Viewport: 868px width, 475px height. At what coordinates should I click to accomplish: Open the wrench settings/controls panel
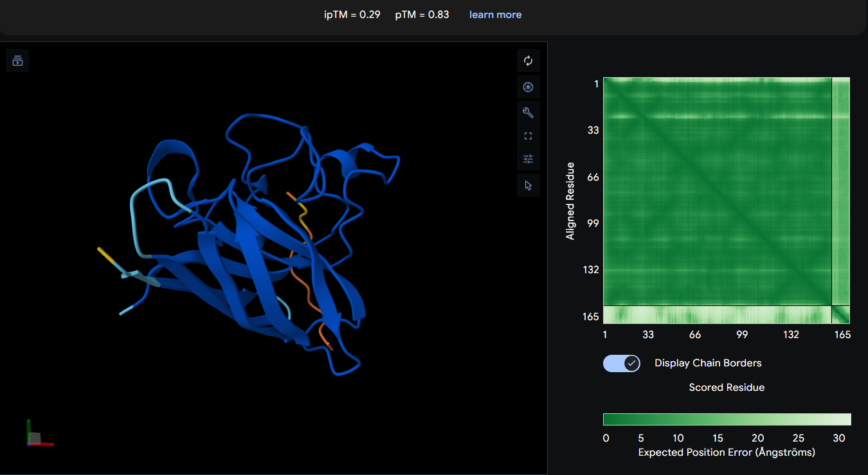[529, 113]
